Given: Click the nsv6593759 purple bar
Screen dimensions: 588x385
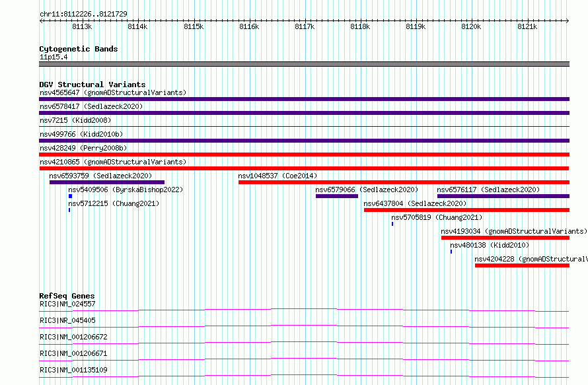Looking at the screenshot, I should tap(107, 182).
